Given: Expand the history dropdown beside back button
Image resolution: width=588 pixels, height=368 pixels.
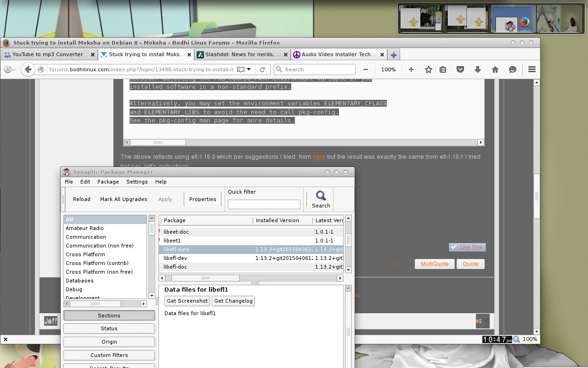Looking at the screenshot, I should click(11, 69).
